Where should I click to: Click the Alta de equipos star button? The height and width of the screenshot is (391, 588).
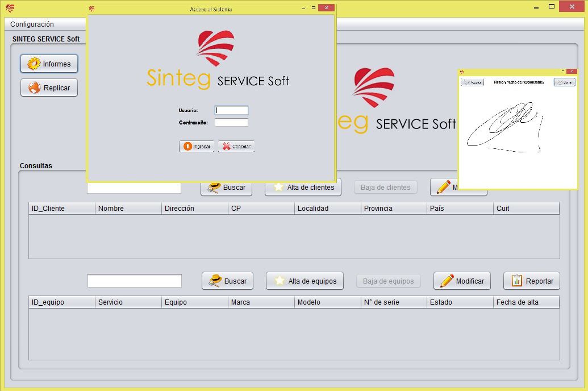point(305,281)
